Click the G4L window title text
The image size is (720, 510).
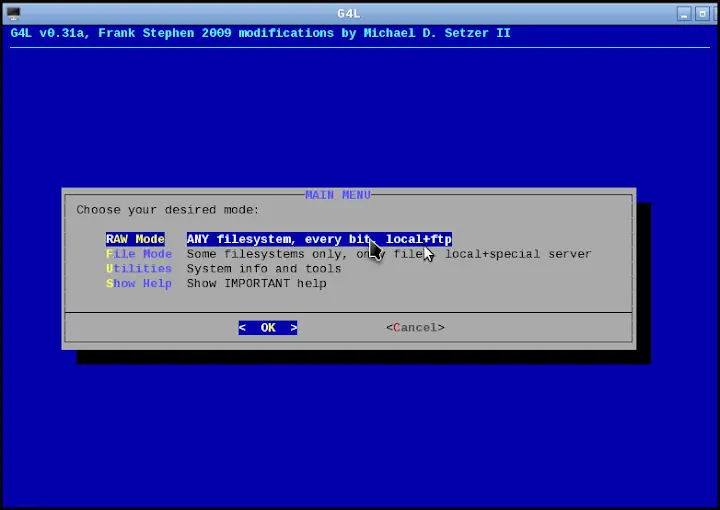click(x=349, y=14)
